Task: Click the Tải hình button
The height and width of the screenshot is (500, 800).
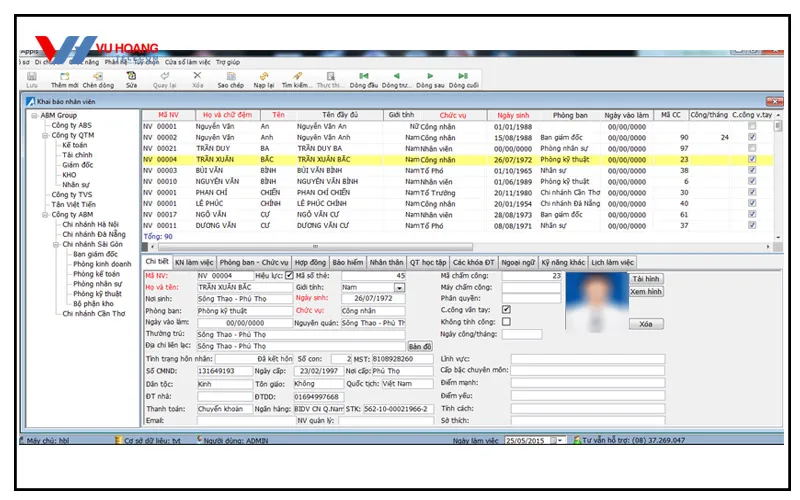Action: click(x=646, y=278)
